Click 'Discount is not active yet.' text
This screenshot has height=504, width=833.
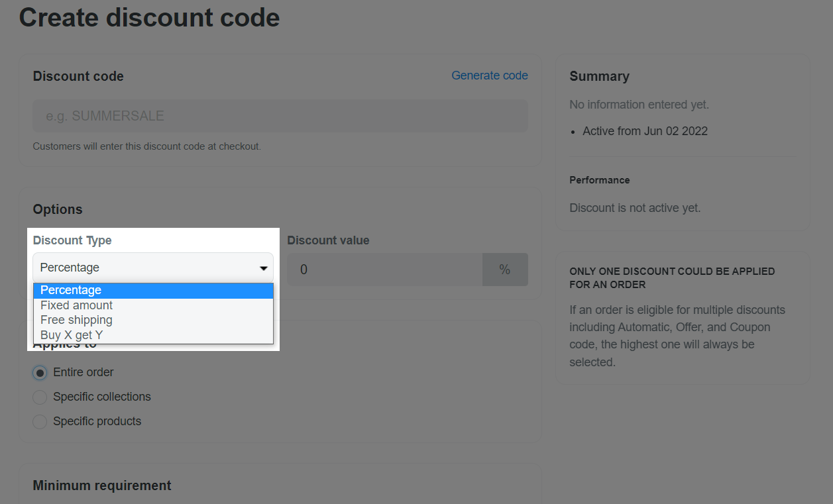coord(635,208)
